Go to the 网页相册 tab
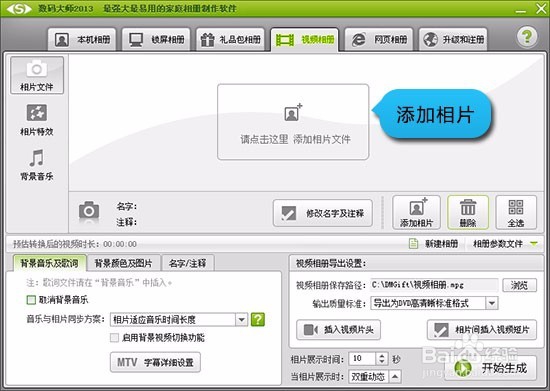 tap(379, 40)
